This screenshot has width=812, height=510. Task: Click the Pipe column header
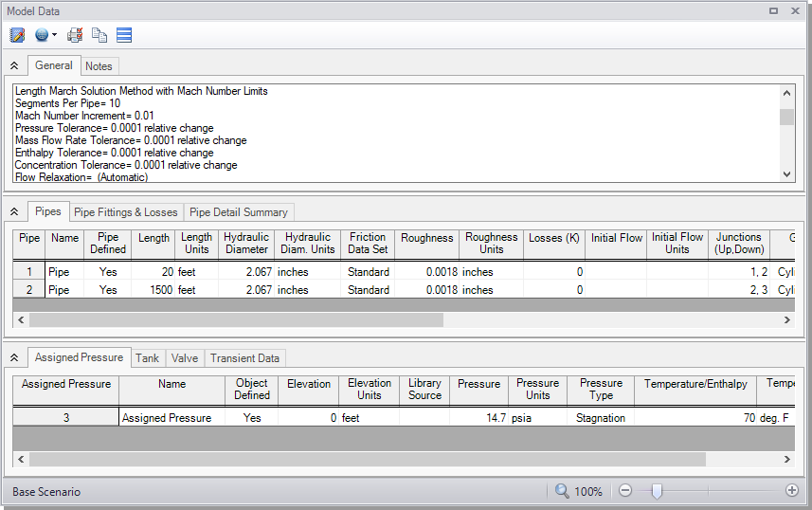29,244
